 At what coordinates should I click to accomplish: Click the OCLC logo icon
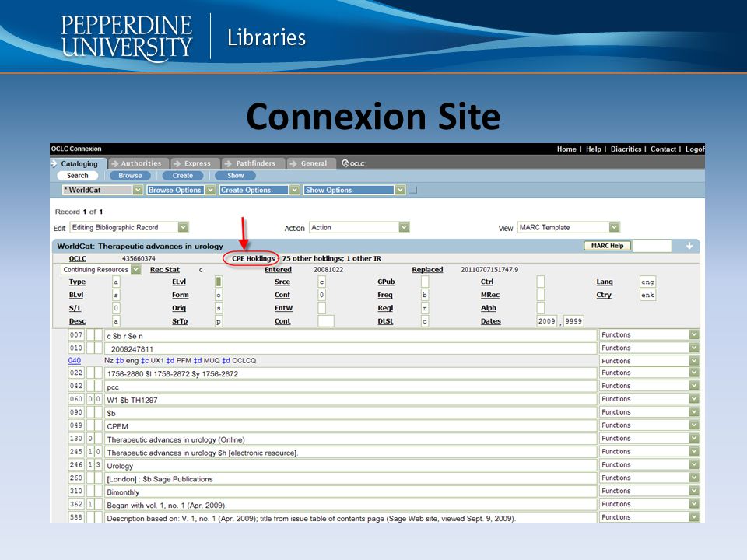pos(353,163)
